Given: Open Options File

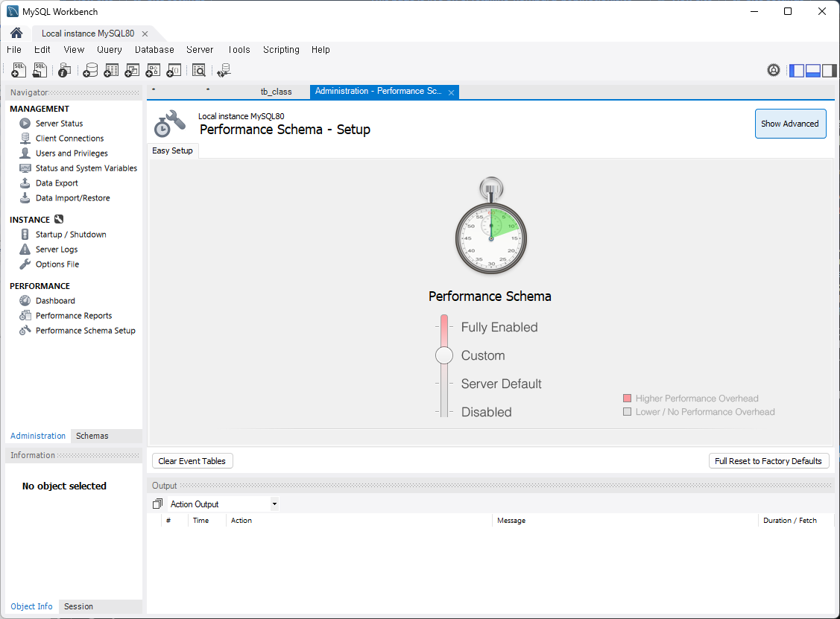Looking at the screenshot, I should [57, 264].
